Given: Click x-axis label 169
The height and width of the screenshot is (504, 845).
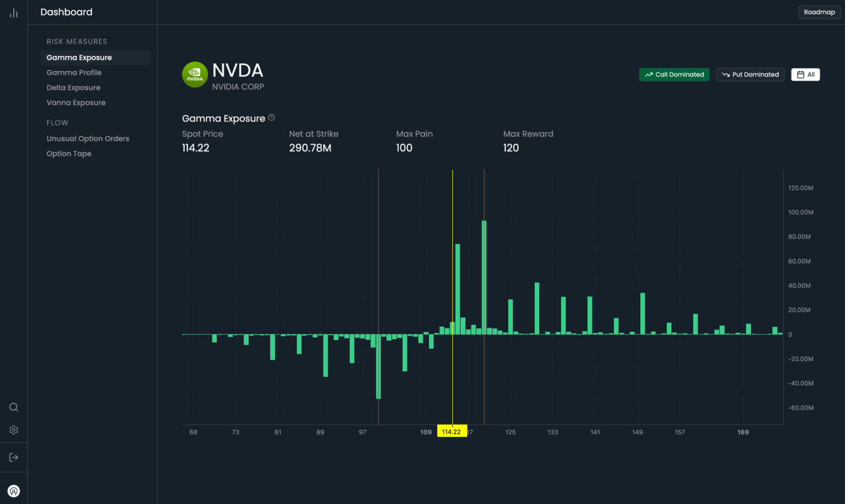Looking at the screenshot, I should tap(743, 432).
